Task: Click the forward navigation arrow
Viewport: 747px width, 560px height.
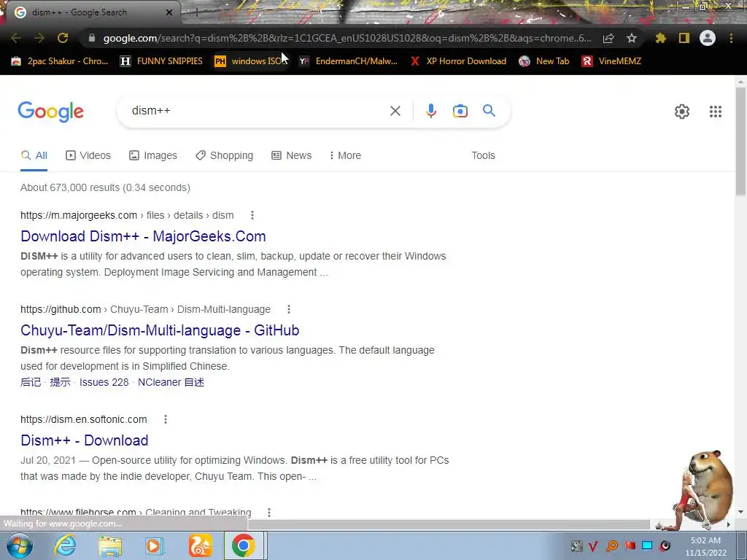Action: point(39,38)
